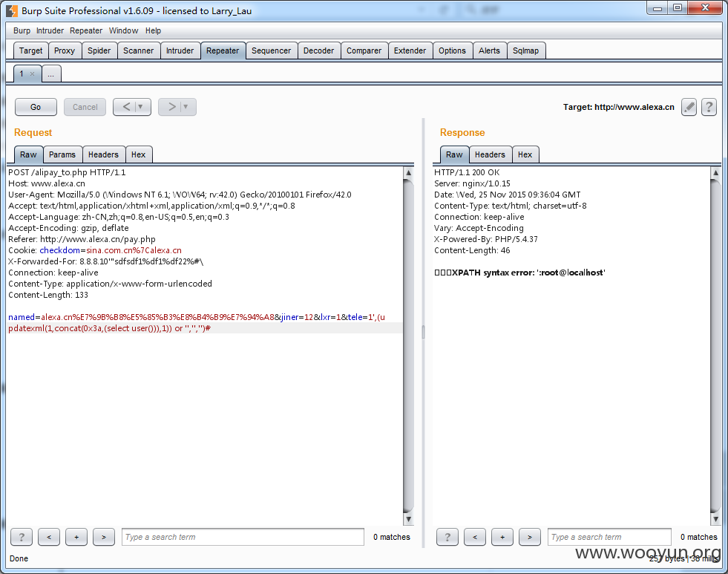The width and height of the screenshot is (728, 574).
Task: Switch to the Comparer tab
Action: (364, 50)
